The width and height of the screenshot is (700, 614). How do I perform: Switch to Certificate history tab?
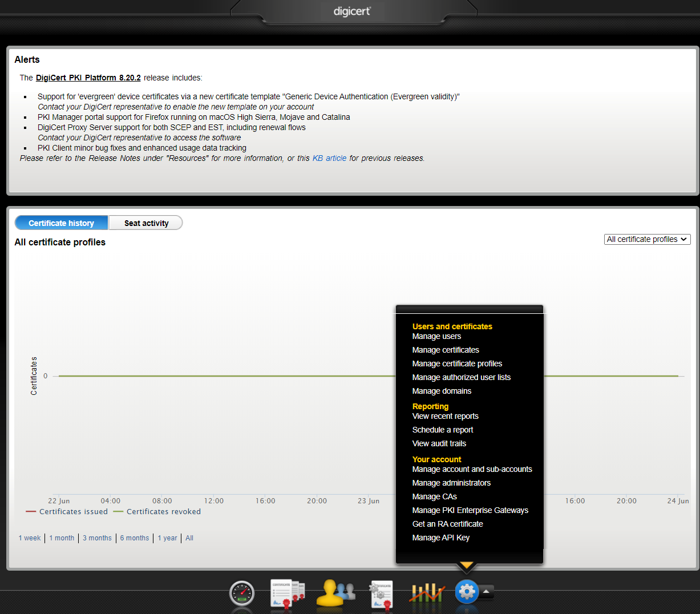point(61,223)
